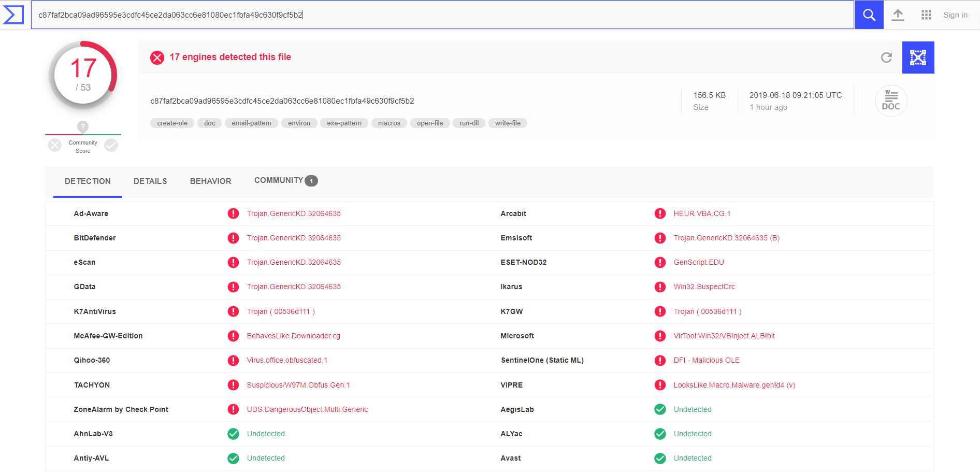Screen dimensions: 980x472
Task: Click UDS:DangerousObject.Multi.Generic text
Action: [308, 409]
